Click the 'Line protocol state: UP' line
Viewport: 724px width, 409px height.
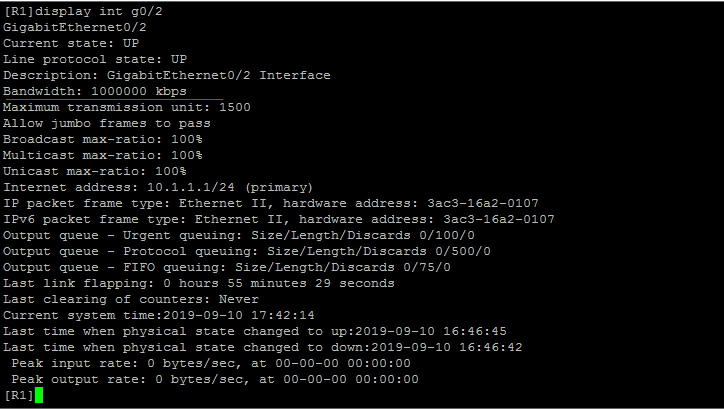[95, 59]
